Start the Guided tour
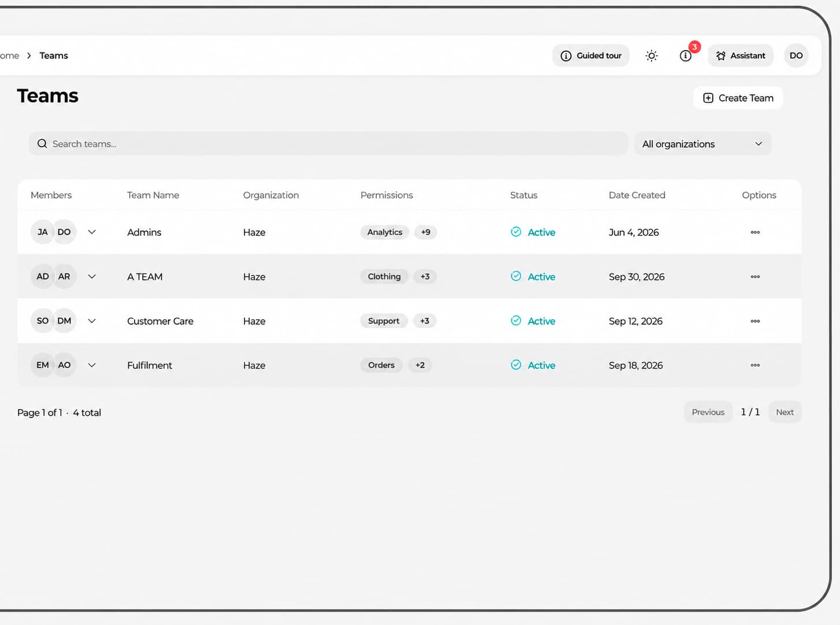This screenshot has width=840, height=625. tap(590, 55)
